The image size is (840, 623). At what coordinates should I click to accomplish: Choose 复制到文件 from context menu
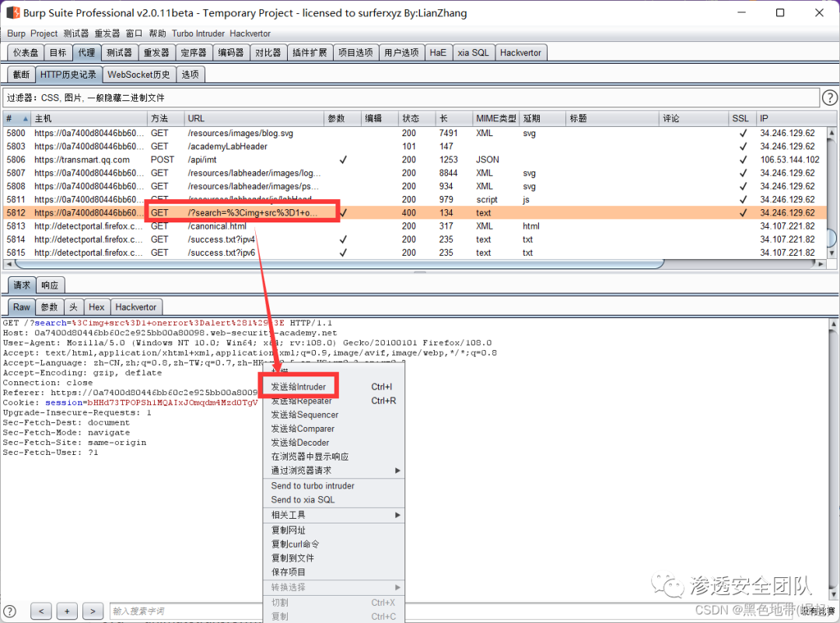334,558
